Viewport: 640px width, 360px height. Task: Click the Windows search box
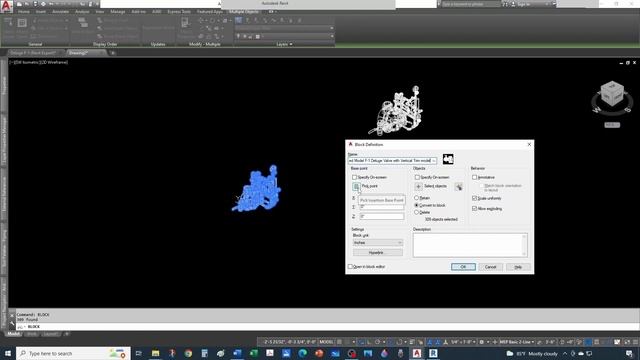(73, 353)
